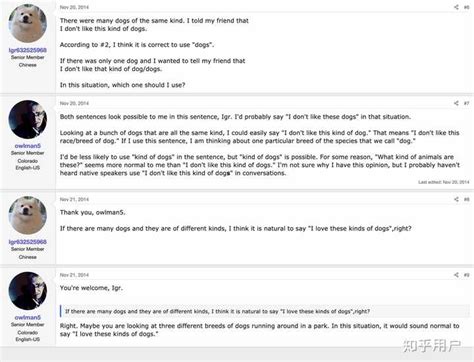Open owlman5's avatar in the second post
474x362 pixels.
[28, 119]
